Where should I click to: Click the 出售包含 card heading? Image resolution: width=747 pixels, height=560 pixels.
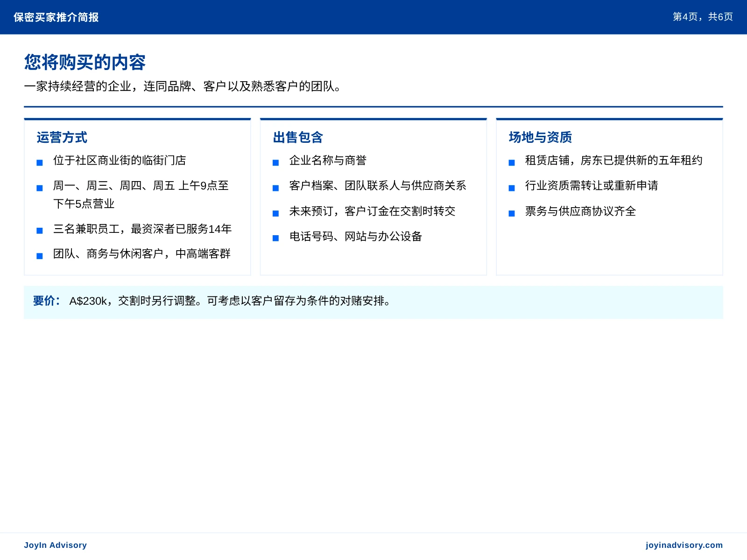298,137
